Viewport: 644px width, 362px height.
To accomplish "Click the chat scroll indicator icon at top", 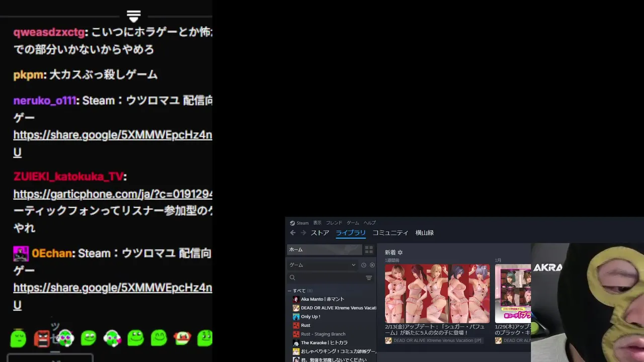I will (x=133, y=16).
